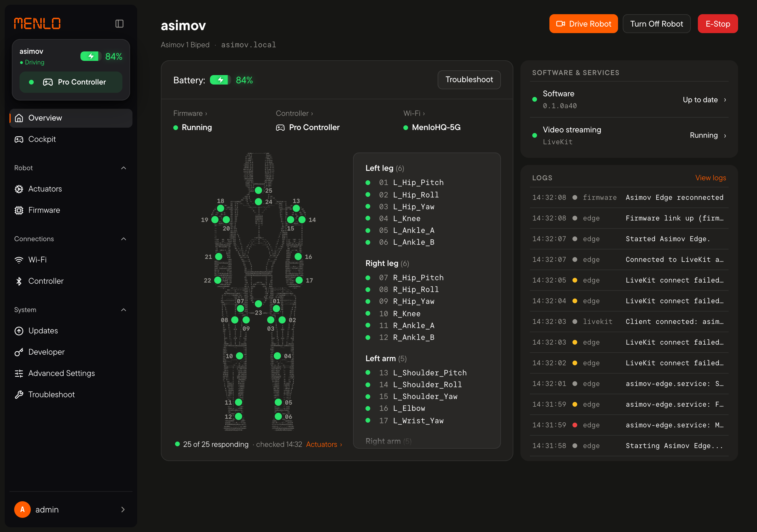Viewport: 757px width, 532px height.
Task: Open Advanced Settings sliders icon
Action: [19, 373]
